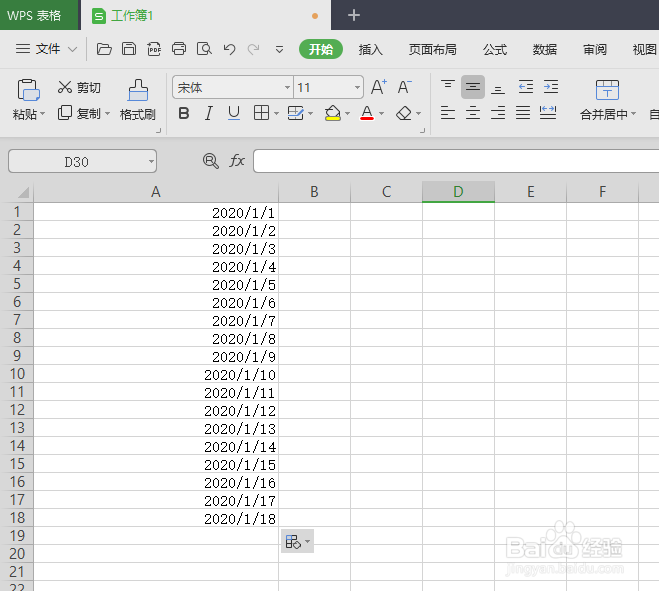Expand font color options arrow
Viewport: 659px width, 591px height.
pos(381,113)
